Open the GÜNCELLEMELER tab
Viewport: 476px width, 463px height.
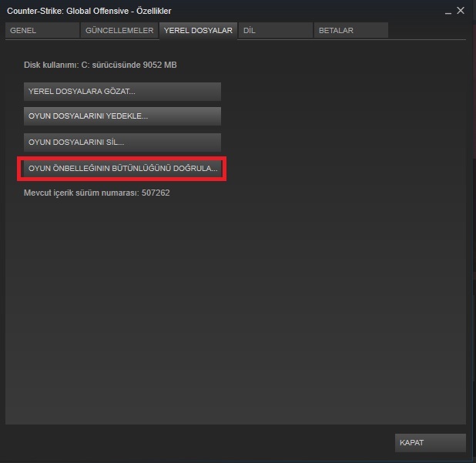(x=119, y=30)
